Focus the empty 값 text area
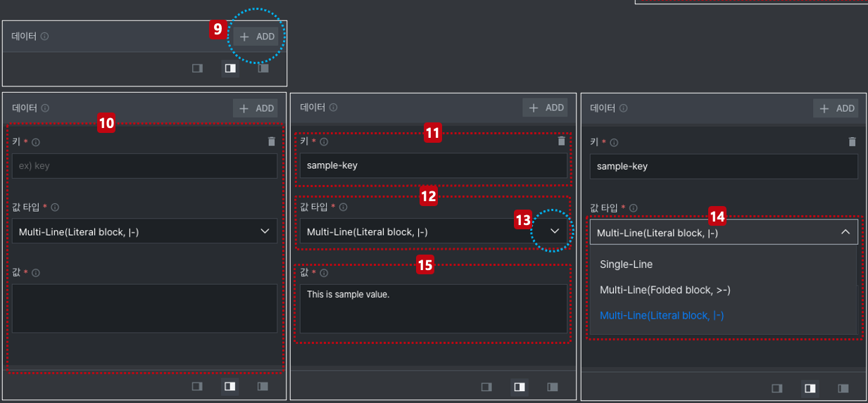The image size is (868, 403). point(144,308)
